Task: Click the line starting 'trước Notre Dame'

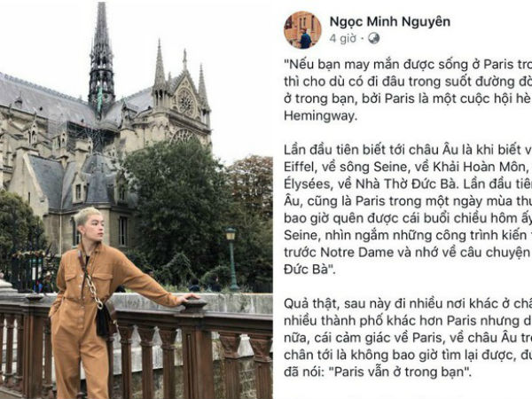Action: tap(408, 252)
